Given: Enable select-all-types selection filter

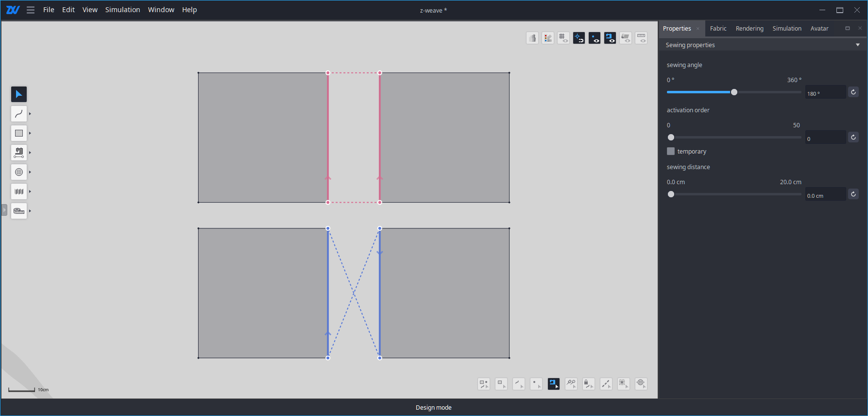Looking at the screenshot, I should pyautogui.click(x=484, y=384).
